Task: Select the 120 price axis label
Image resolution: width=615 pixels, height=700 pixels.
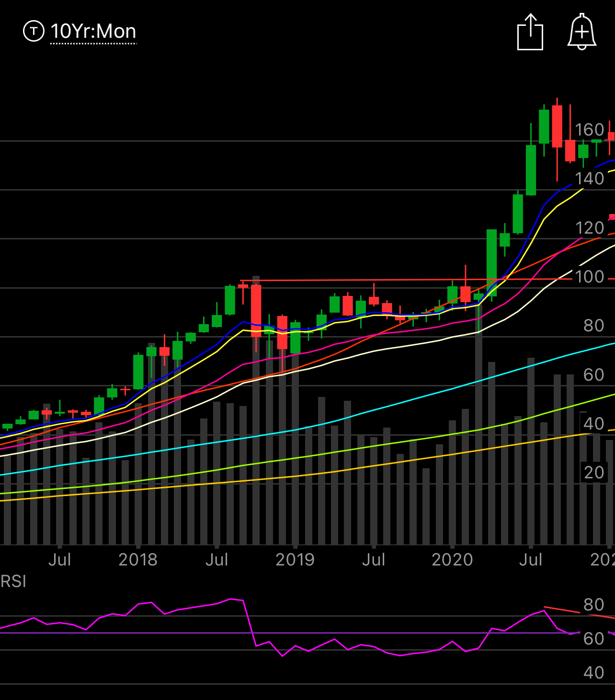Action: (x=589, y=228)
